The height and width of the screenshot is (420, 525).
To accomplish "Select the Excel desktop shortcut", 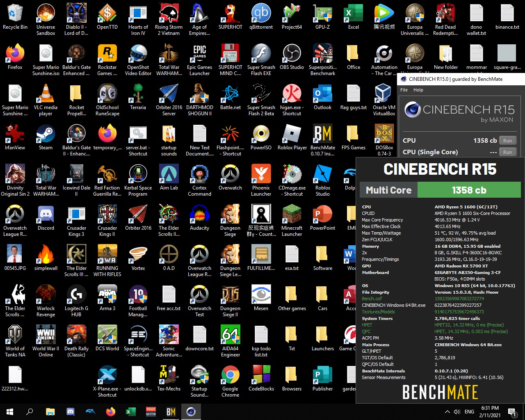I will click(354, 17).
